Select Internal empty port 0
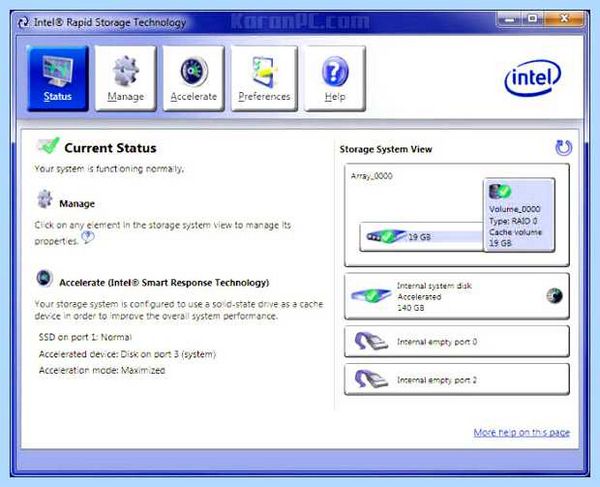 (457, 341)
